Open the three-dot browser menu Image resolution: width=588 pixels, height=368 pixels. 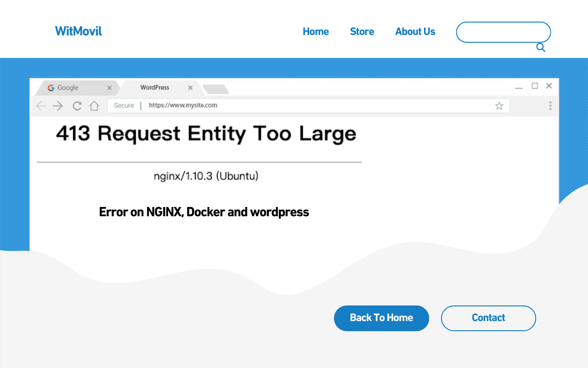point(549,105)
